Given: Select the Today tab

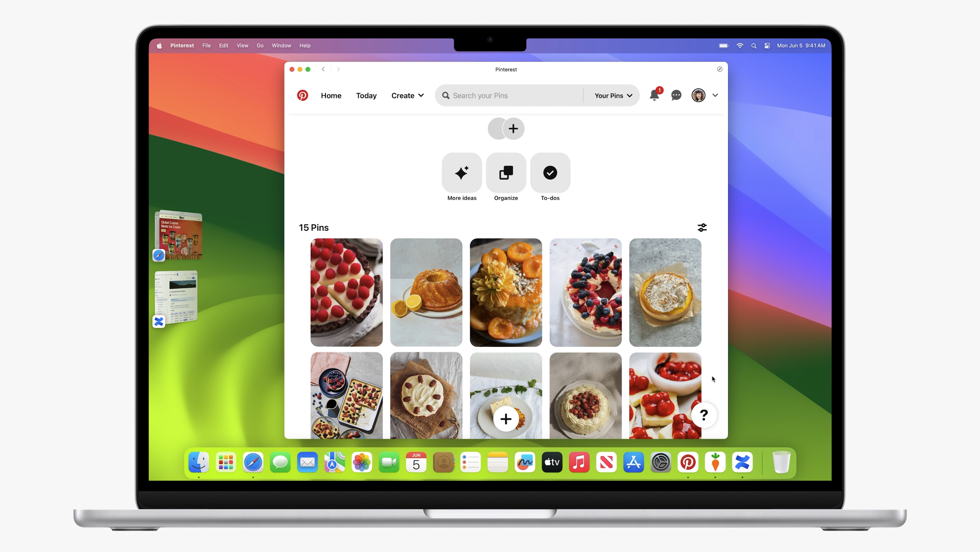Looking at the screenshot, I should point(366,95).
